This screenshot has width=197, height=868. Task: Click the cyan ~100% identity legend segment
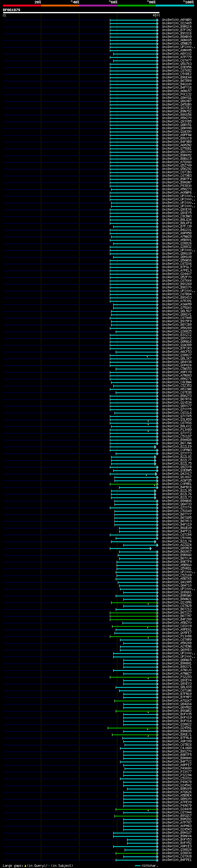pos(175,6)
